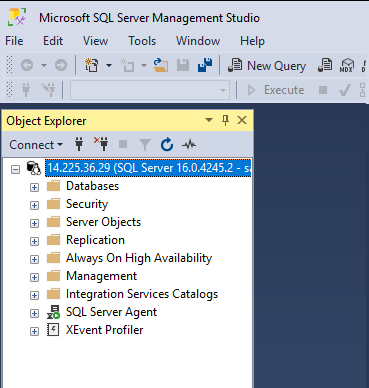Expand the Management folder
Viewport: 369px width, 388px height.
tap(34, 277)
